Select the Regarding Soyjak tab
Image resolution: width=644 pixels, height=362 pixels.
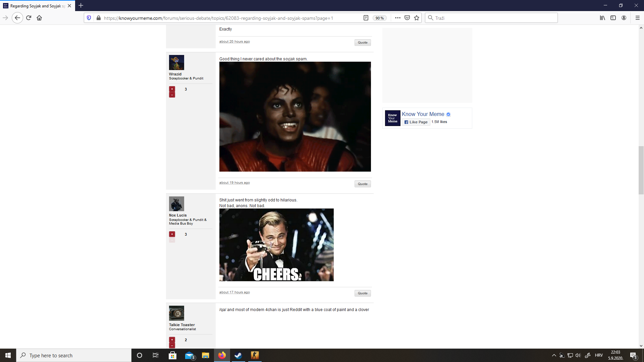coord(35,6)
